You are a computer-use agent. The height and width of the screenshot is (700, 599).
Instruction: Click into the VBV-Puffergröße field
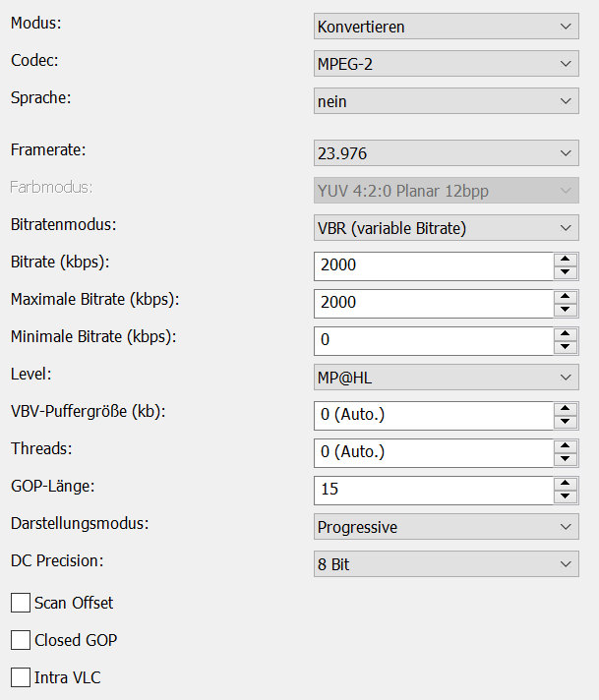pos(434,416)
